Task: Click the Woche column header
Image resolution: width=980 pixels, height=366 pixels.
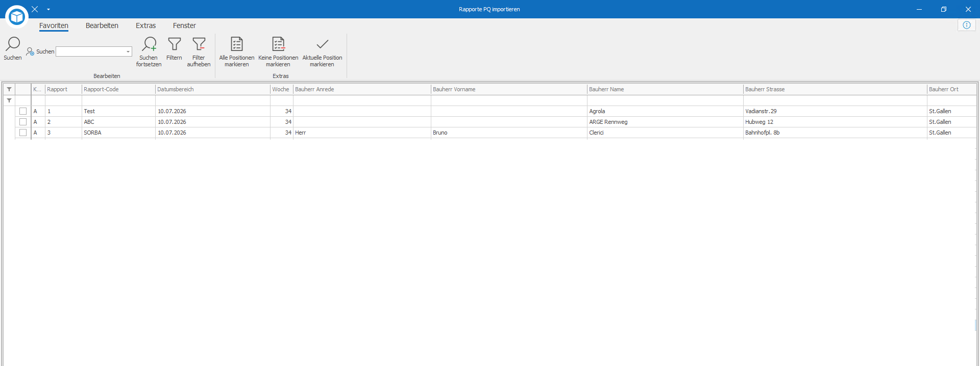Action: coord(282,89)
